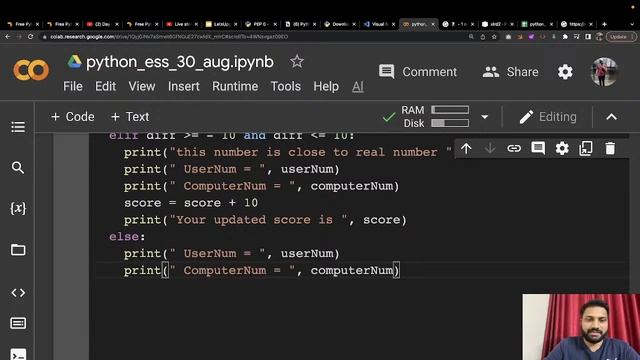This screenshot has height=360, width=640.
Task: Open the cell editor settings gear
Action: 562,149
